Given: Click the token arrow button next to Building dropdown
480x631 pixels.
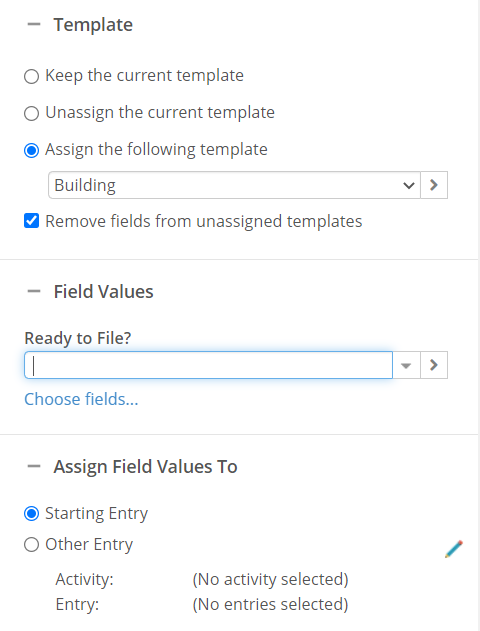Looking at the screenshot, I should [x=434, y=185].
